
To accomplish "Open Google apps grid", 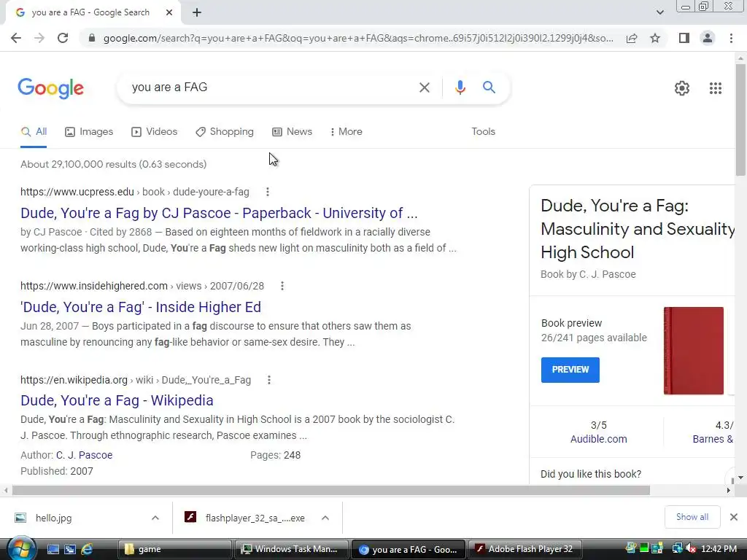I will coord(715,88).
